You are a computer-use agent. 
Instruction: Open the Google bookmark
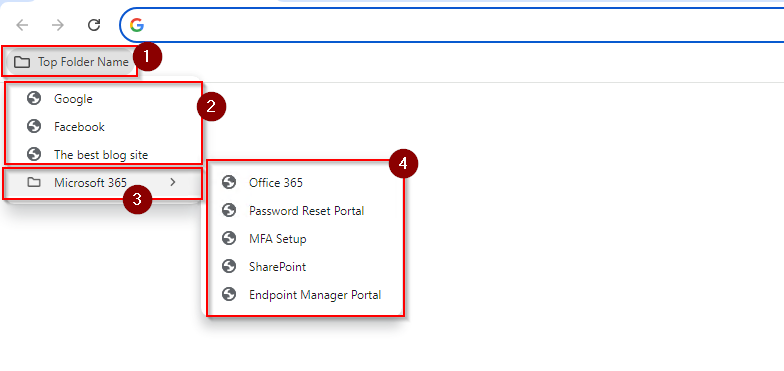[x=103, y=99]
